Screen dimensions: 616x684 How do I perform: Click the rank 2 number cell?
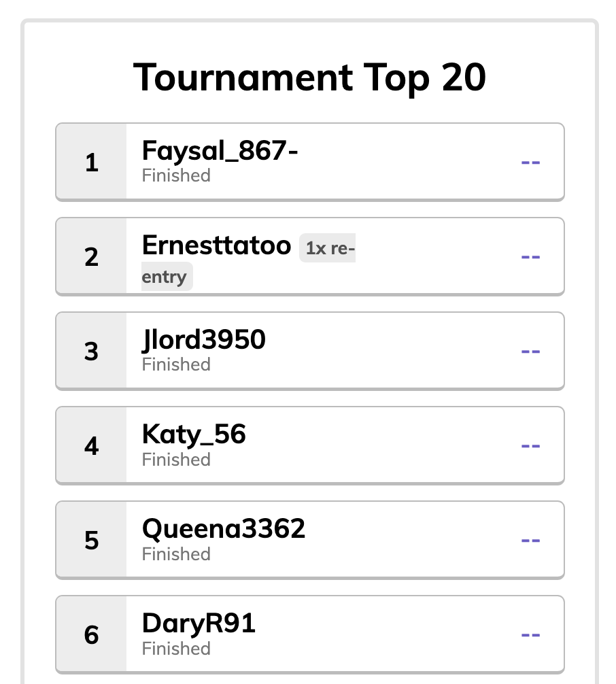point(91,256)
